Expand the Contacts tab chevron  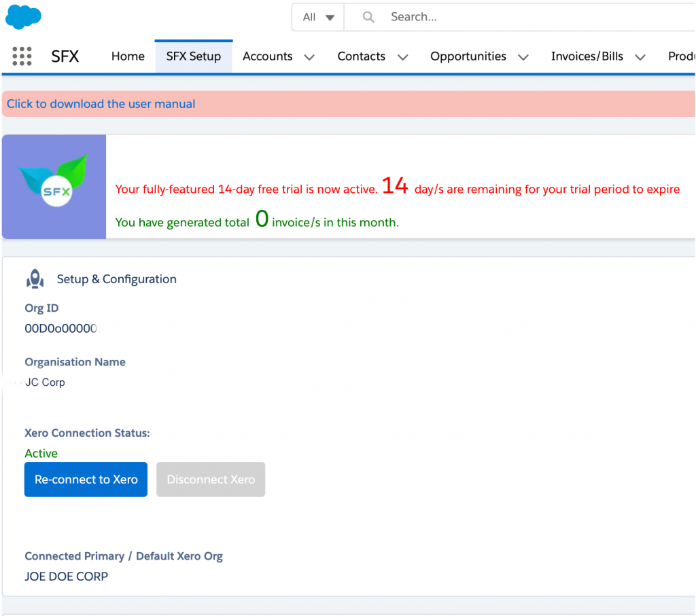[402, 57]
